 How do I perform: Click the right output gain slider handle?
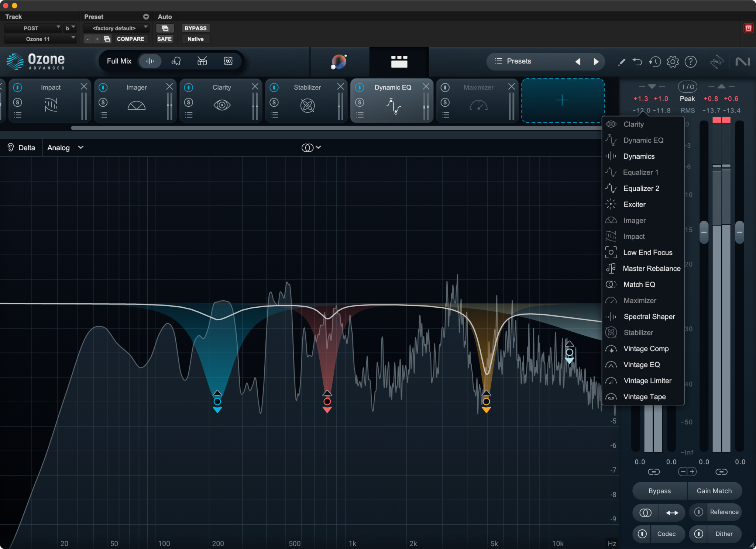739,232
